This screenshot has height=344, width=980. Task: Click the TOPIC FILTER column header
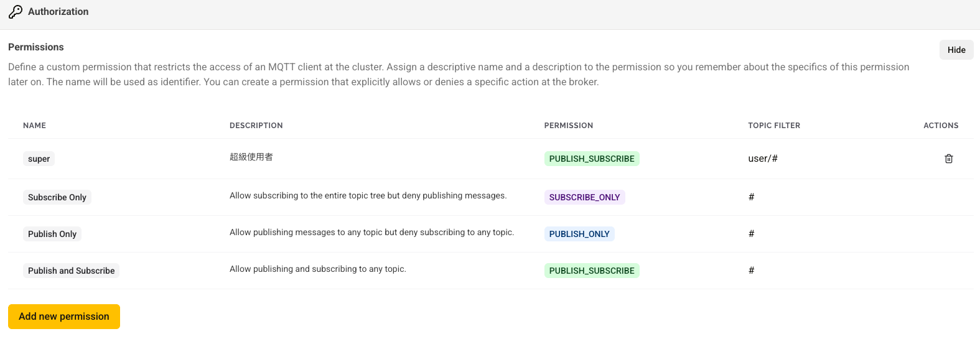[x=773, y=126]
